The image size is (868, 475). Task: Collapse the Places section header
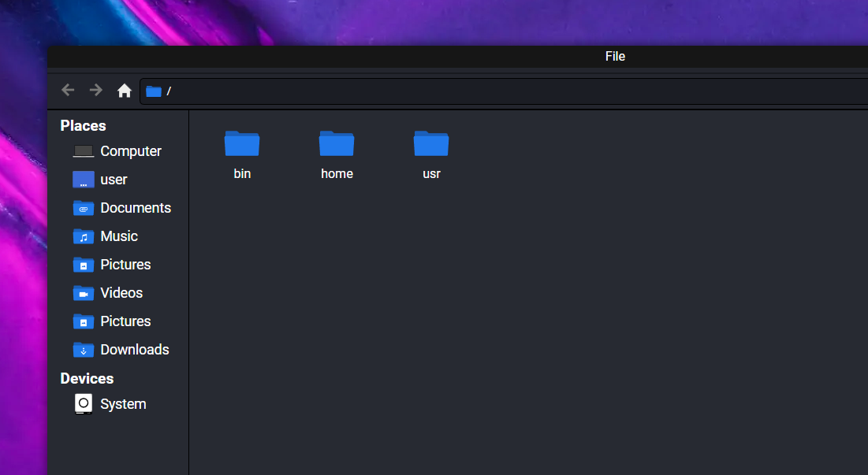click(x=83, y=125)
